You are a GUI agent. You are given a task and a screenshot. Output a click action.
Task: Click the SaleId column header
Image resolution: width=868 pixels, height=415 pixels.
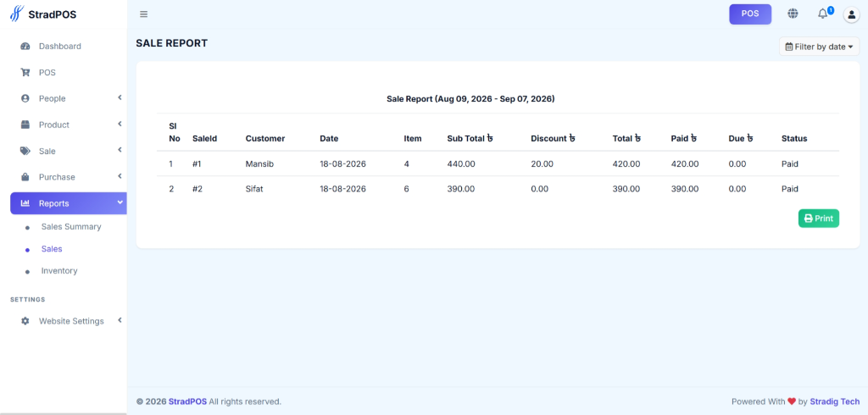[x=205, y=138]
